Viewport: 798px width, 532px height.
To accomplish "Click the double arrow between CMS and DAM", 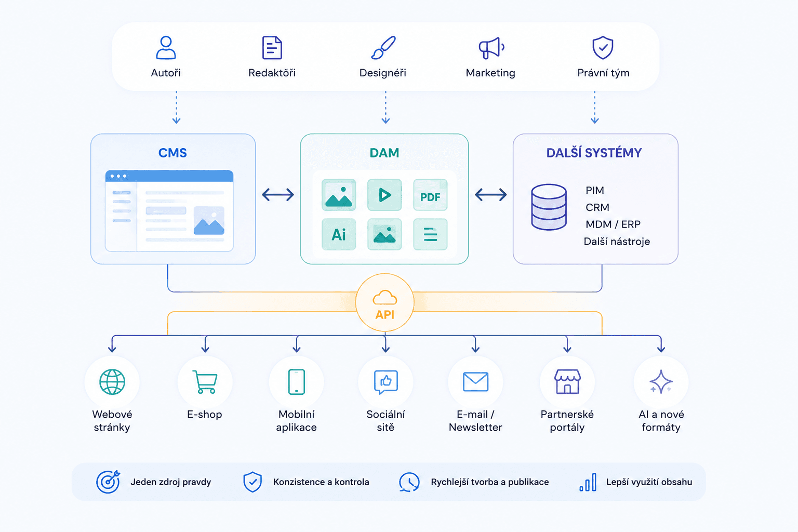I will (x=278, y=195).
